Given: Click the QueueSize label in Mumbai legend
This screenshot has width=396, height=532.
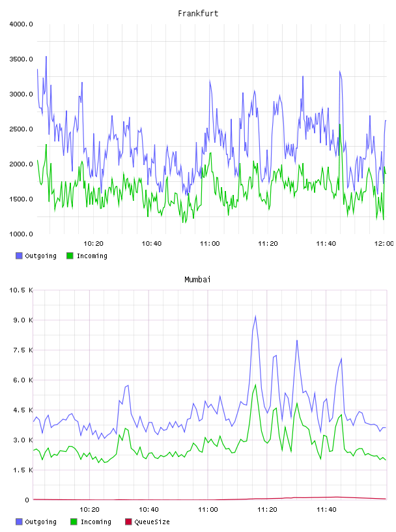Looking at the screenshot, I should [152, 522].
